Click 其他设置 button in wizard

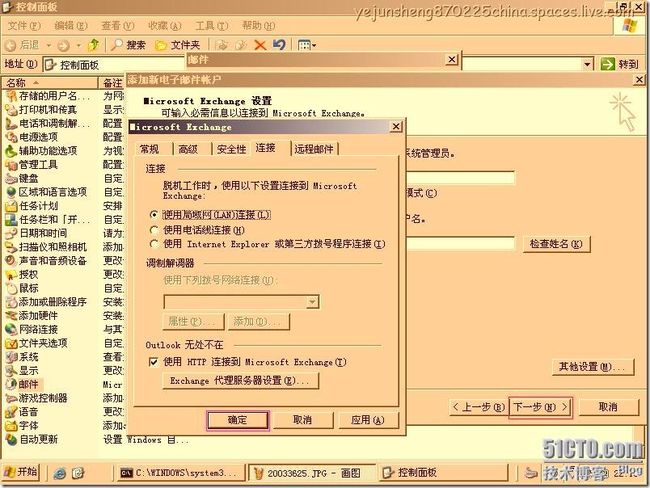[592, 367]
